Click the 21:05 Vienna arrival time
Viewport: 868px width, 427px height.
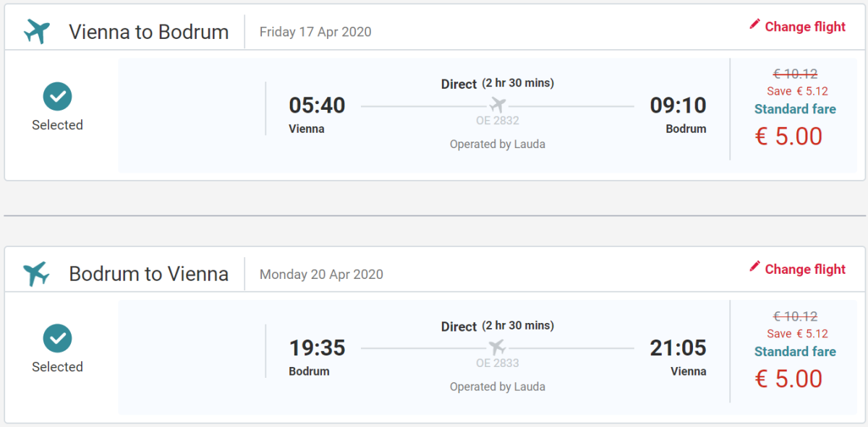coord(678,348)
